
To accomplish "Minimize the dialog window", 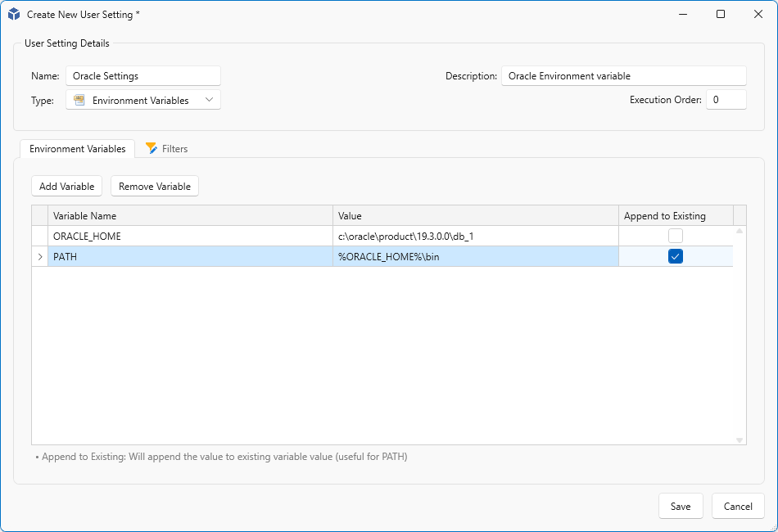I will coord(683,14).
